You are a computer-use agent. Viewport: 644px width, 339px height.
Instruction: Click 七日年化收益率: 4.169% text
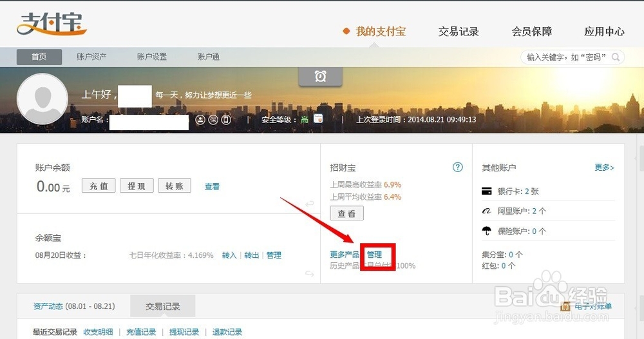(171, 255)
